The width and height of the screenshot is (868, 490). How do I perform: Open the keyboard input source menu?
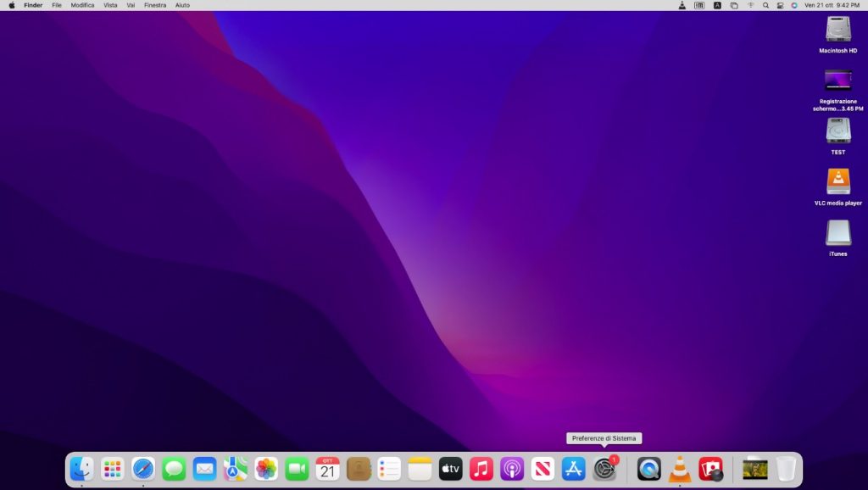pyautogui.click(x=717, y=5)
